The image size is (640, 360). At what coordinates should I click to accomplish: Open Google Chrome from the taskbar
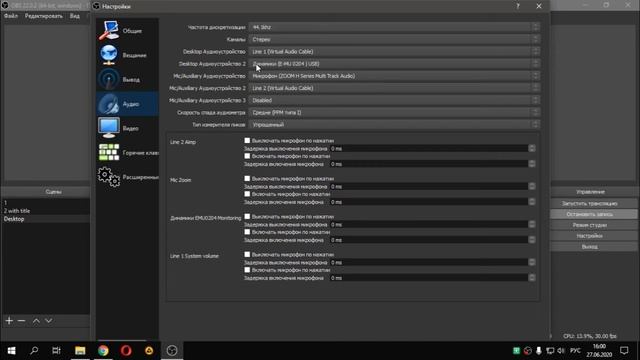click(x=103, y=351)
